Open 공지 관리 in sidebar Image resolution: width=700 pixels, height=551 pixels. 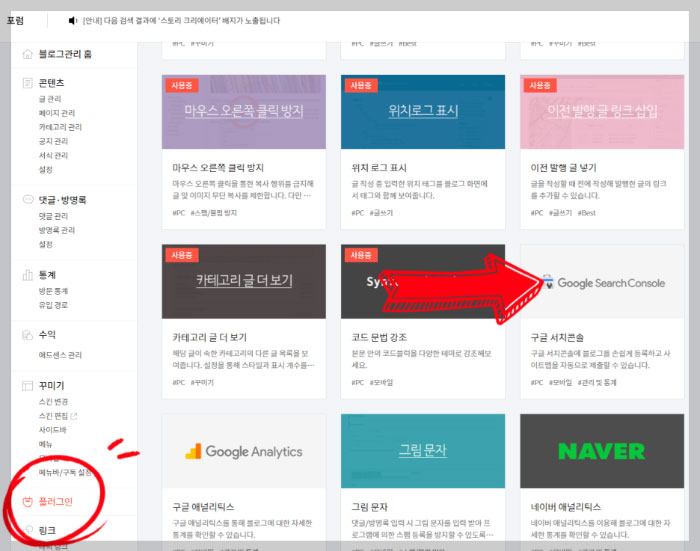tap(53, 141)
